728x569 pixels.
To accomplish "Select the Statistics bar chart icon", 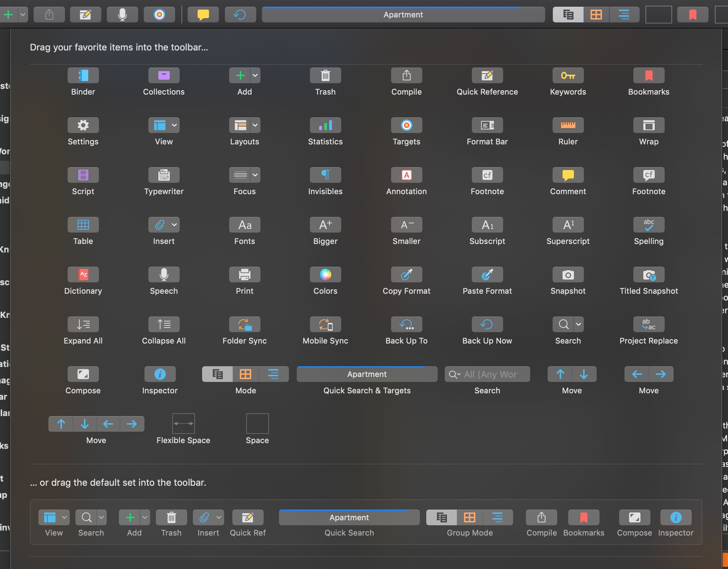I will pos(325,125).
